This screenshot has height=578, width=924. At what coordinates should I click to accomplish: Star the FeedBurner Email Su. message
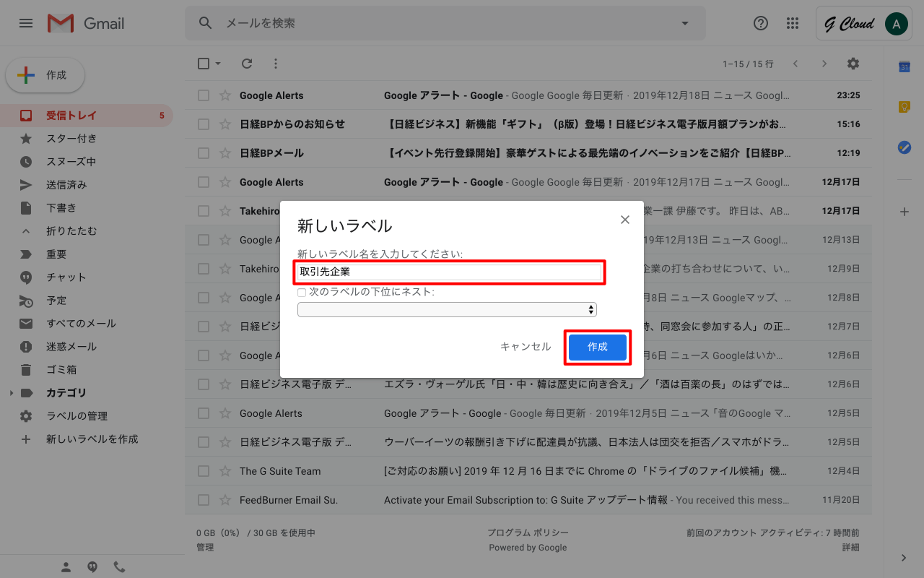[225, 500]
